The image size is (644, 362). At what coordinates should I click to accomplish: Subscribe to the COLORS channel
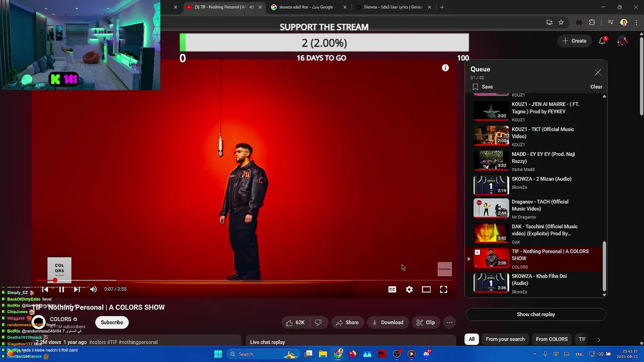112,322
